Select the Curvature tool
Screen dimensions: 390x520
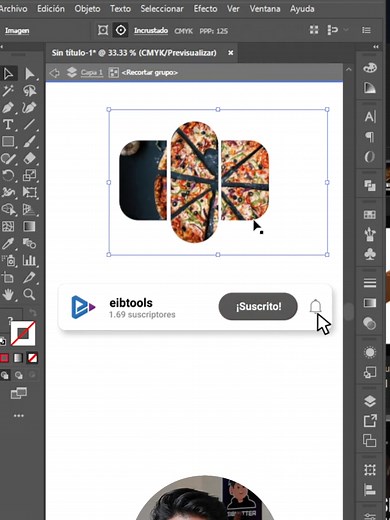click(x=29, y=108)
